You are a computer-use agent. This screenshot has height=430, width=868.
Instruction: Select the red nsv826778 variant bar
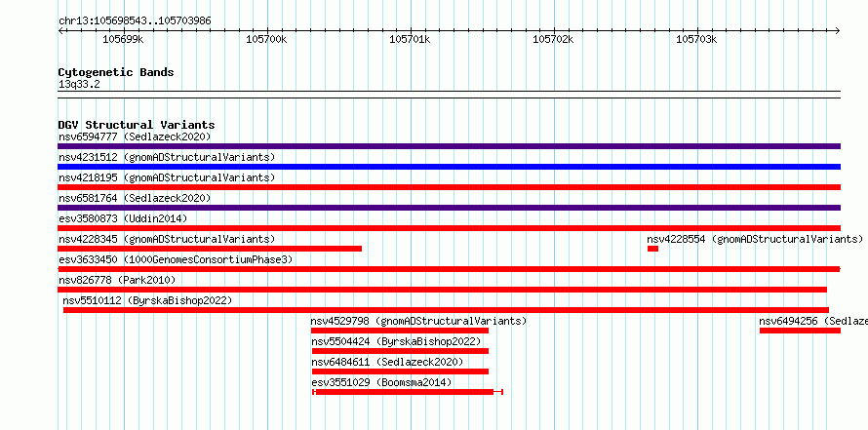(443, 290)
